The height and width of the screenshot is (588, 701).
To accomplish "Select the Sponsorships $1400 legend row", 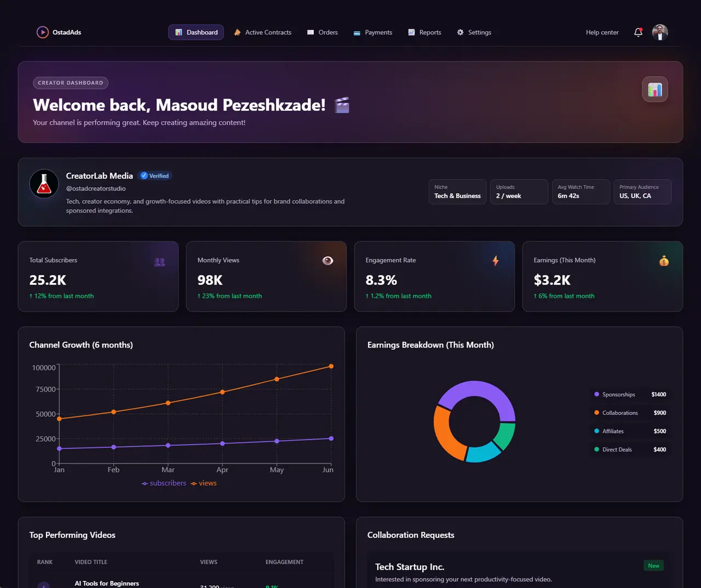I will 630,395.
